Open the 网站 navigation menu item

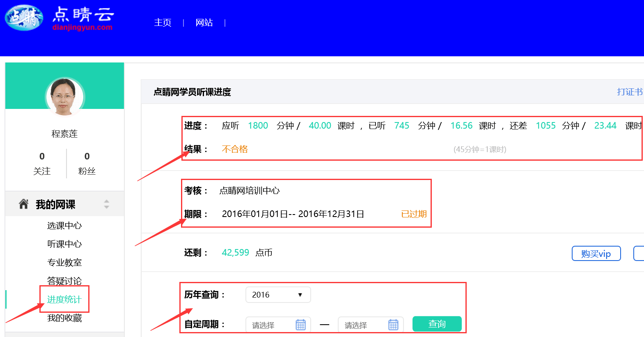click(x=204, y=23)
